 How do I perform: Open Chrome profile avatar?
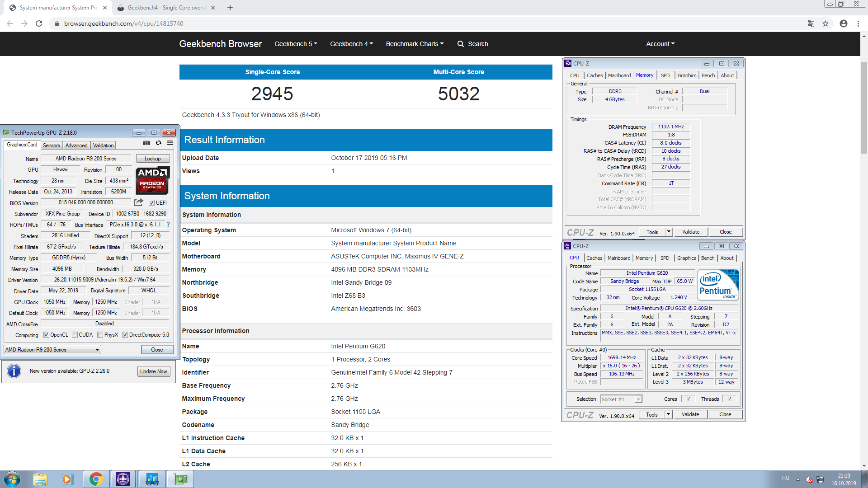coord(844,23)
